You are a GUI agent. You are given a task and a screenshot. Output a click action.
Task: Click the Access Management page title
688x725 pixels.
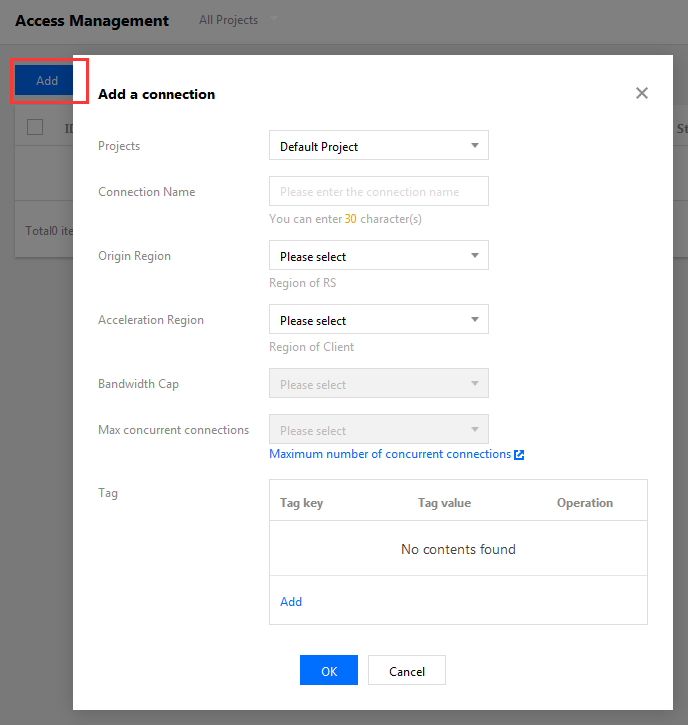[x=92, y=21]
